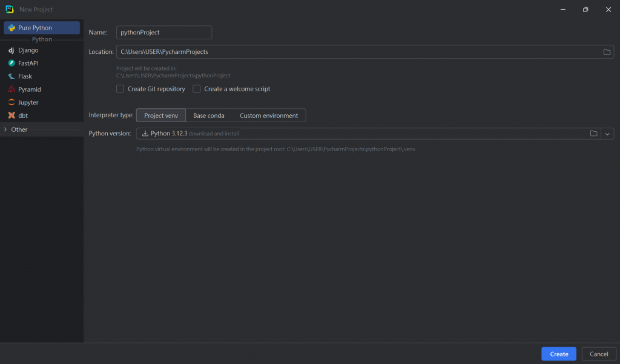Click the FastAPI icon in sidebar

click(x=12, y=63)
